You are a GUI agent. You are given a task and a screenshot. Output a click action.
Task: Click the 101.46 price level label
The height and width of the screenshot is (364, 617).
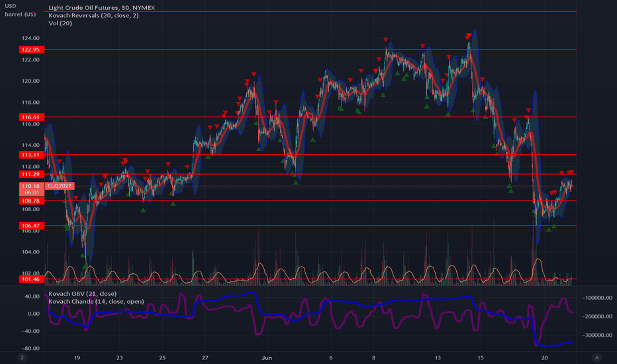32,279
